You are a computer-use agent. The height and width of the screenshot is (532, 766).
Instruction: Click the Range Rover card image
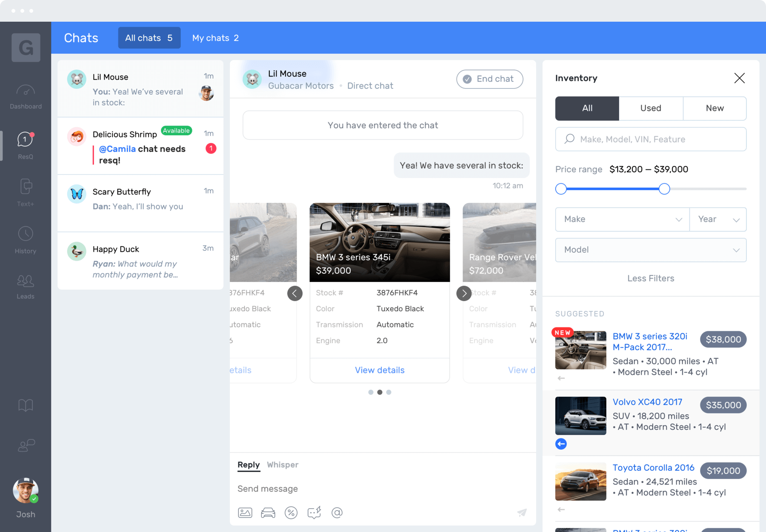pyautogui.click(x=499, y=242)
